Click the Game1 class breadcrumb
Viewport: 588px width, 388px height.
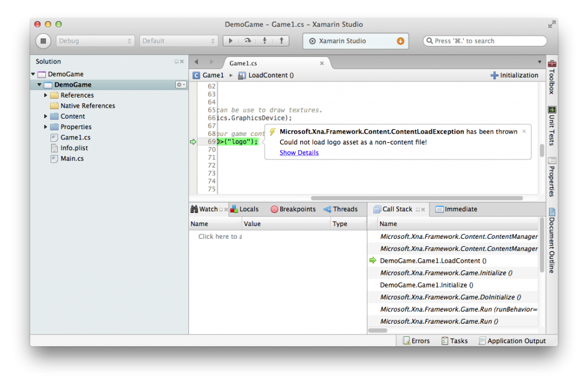208,75
